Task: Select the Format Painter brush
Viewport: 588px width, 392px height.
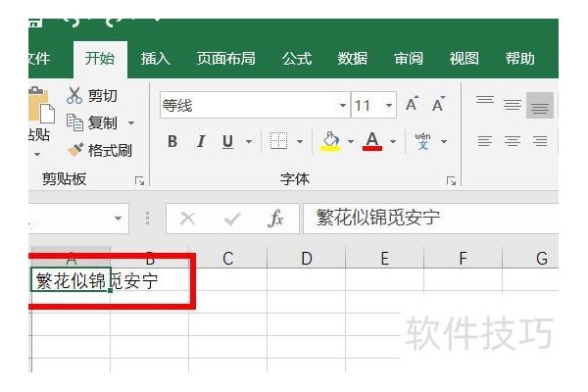Action: click(75, 150)
